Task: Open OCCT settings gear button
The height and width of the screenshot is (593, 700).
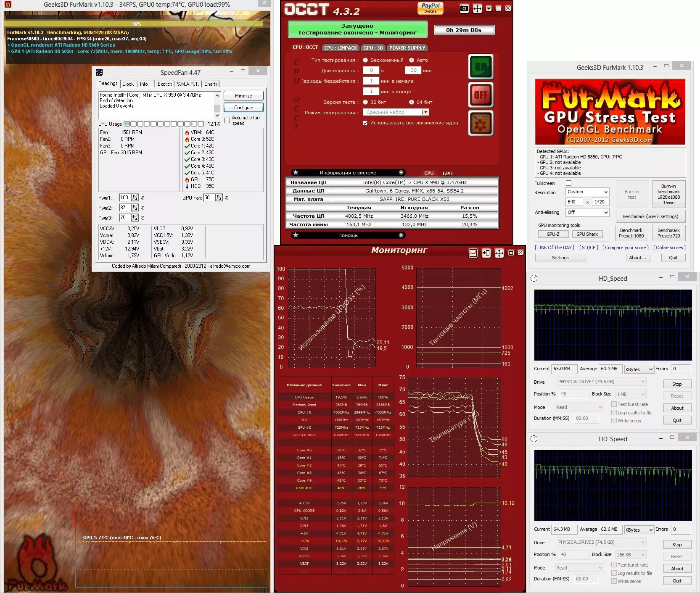Action: (481, 123)
